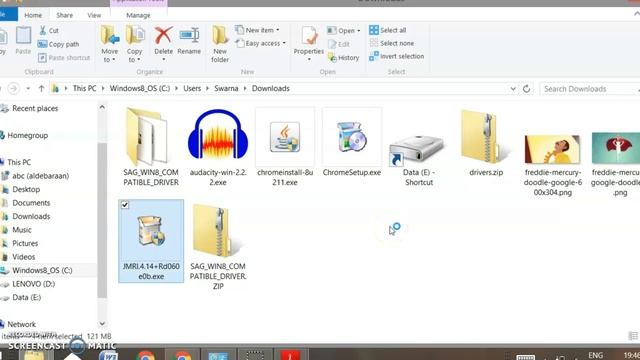The width and height of the screenshot is (640, 360).
Task: Click the ENG language indicator in taskbar
Action: point(596,355)
